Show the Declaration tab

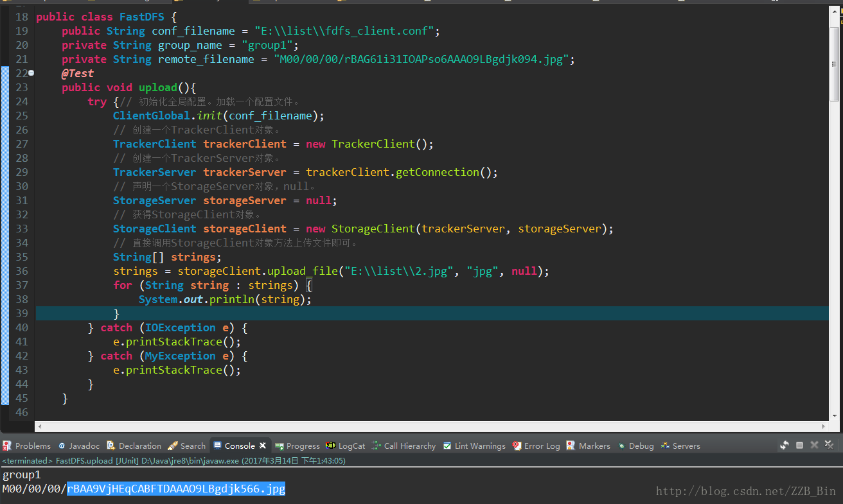tap(134, 446)
